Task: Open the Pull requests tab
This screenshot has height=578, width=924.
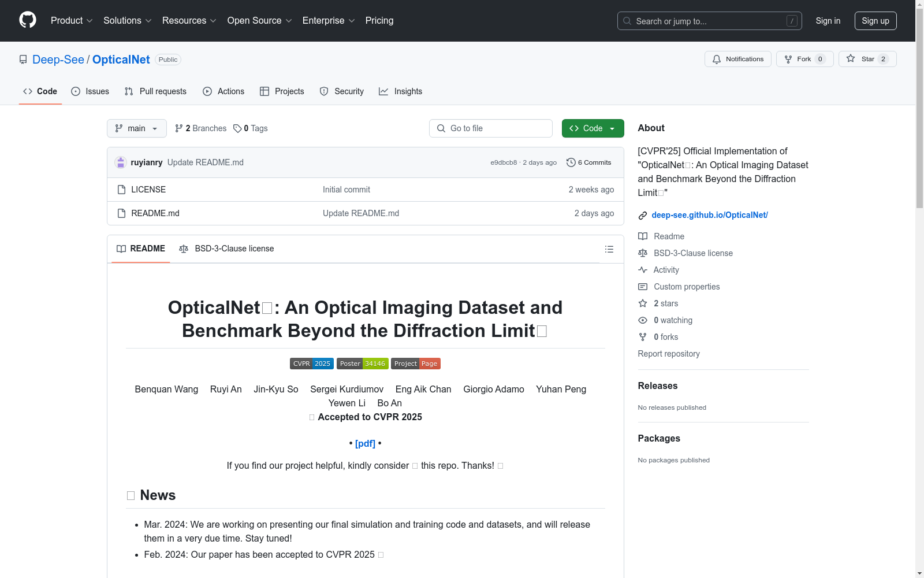Action: [155, 91]
